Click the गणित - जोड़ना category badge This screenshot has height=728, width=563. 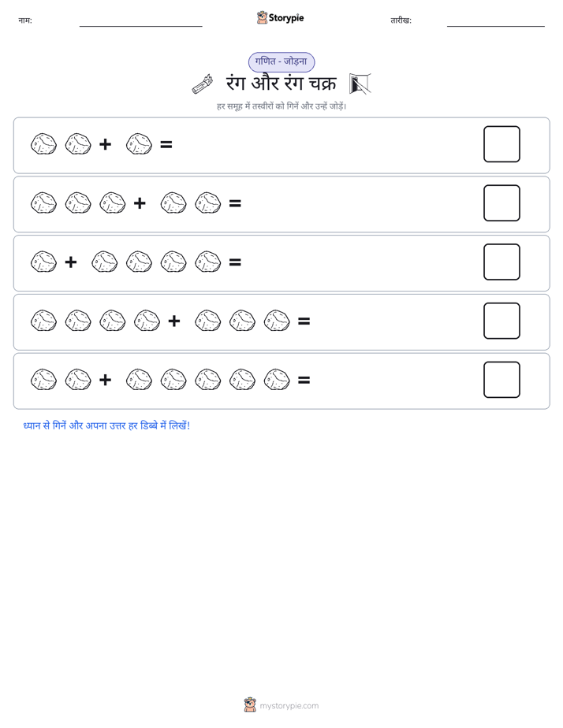pos(281,61)
